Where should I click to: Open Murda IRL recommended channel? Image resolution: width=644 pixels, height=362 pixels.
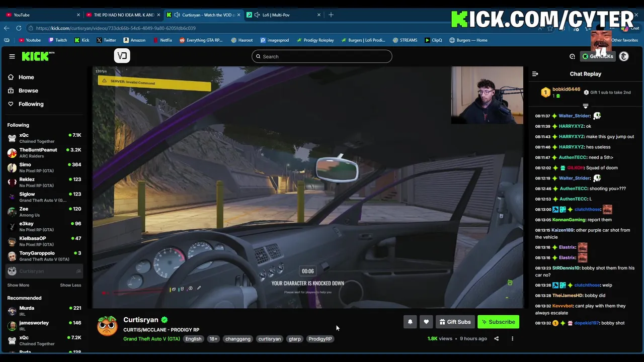tap(44, 311)
